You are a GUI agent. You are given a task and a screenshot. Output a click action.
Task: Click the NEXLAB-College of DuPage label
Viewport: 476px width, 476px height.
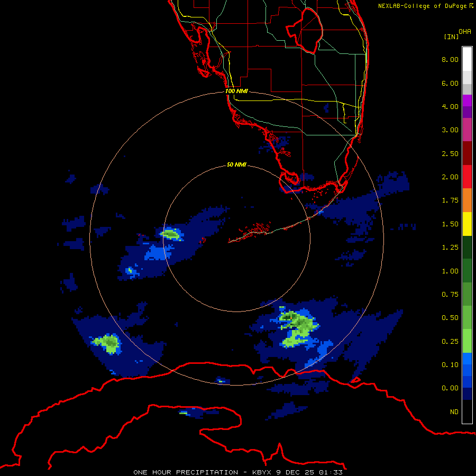click(425, 6)
